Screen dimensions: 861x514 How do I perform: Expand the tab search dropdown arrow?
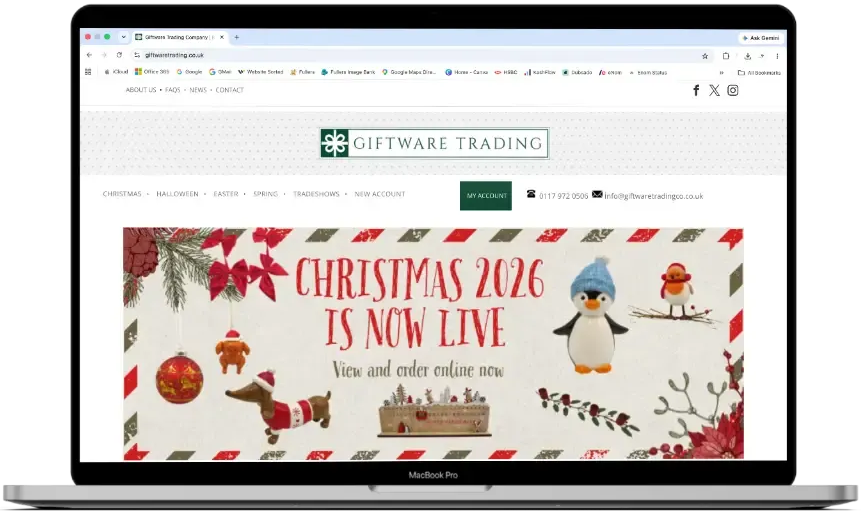[x=124, y=37]
